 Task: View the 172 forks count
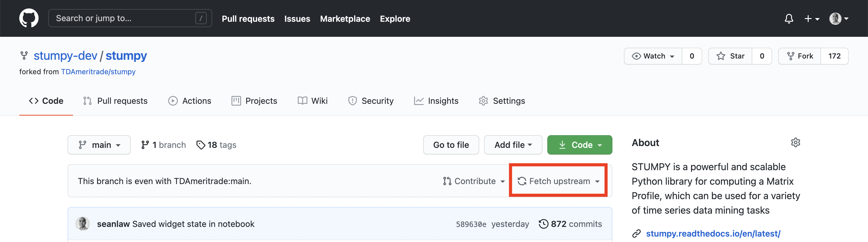(x=834, y=56)
